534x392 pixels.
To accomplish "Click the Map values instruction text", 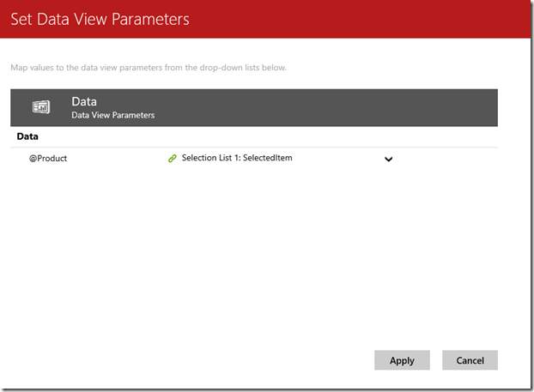I will (x=148, y=68).
